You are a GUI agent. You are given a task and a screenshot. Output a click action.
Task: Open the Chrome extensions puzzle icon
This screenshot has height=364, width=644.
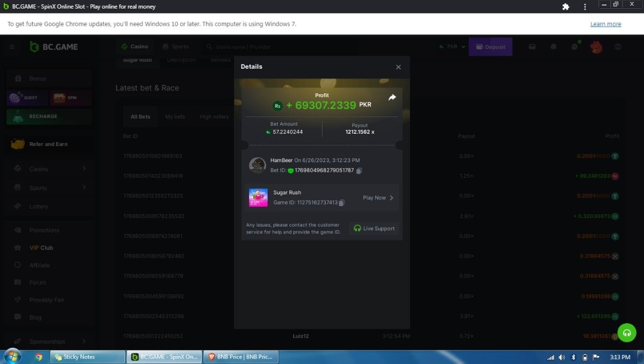566,7
